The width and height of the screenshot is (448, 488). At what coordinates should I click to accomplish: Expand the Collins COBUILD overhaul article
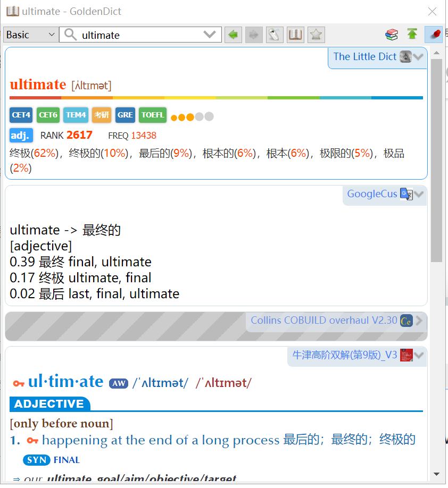pos(419,321)
